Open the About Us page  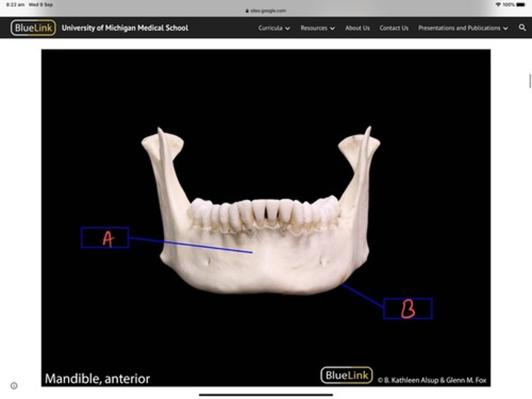[x=357, y=28]
